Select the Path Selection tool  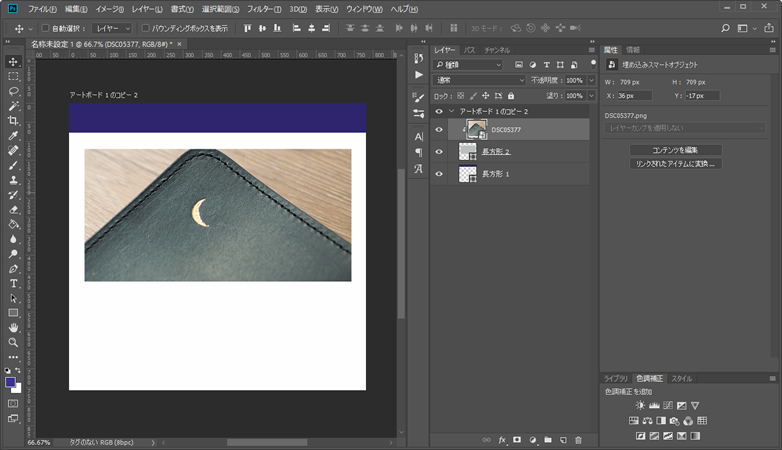tap(13, 298)
